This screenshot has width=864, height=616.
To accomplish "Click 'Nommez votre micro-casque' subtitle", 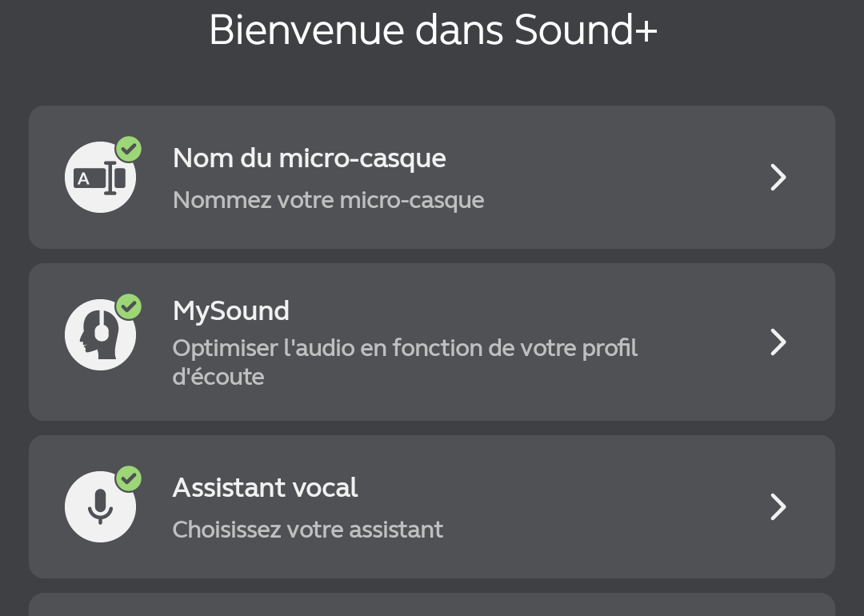I will tap(329, 201).
